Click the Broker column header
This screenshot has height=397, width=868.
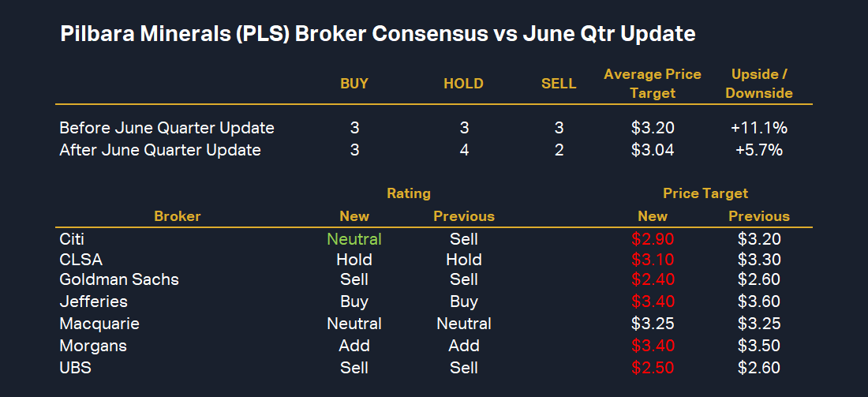pyautogui.click(x=178, y=216)
